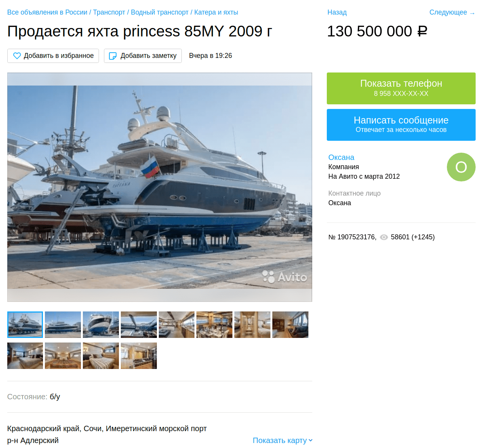This screenshot has height=448, width=481.
Task: Select the last thumbnail in second row
Action: (139, 356)
